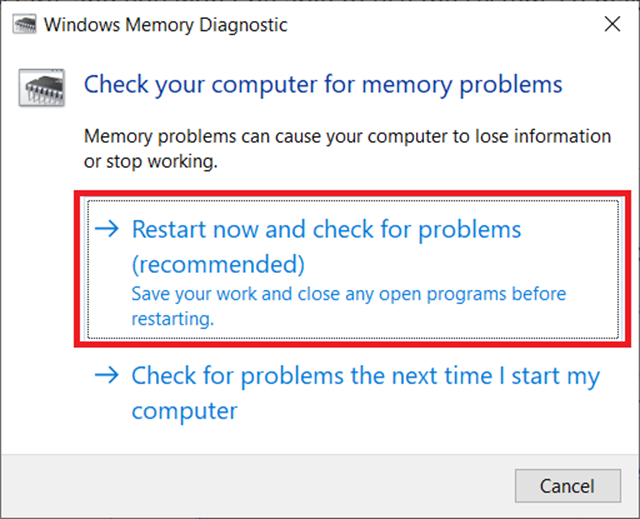Screen dimensions: 640x519
Task: Choose Restart now and check for problems
Action: tap(326, 230)
